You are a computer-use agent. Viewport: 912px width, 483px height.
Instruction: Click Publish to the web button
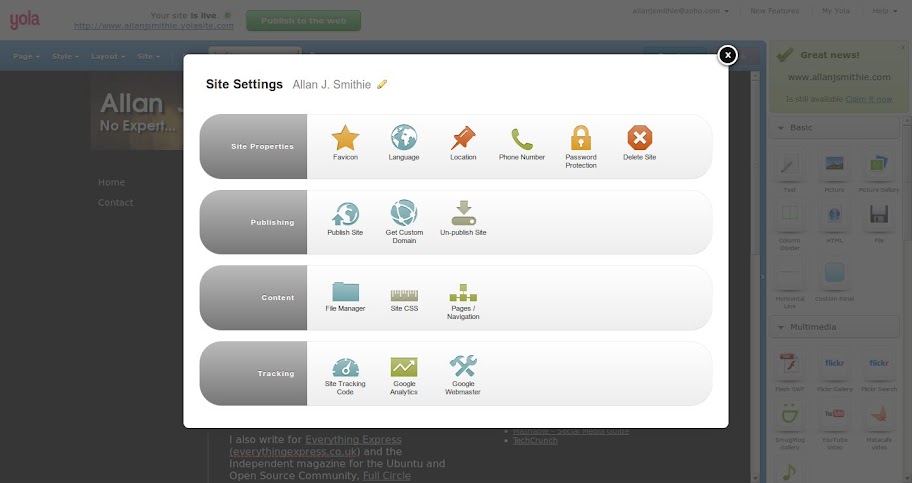(303, 20)
